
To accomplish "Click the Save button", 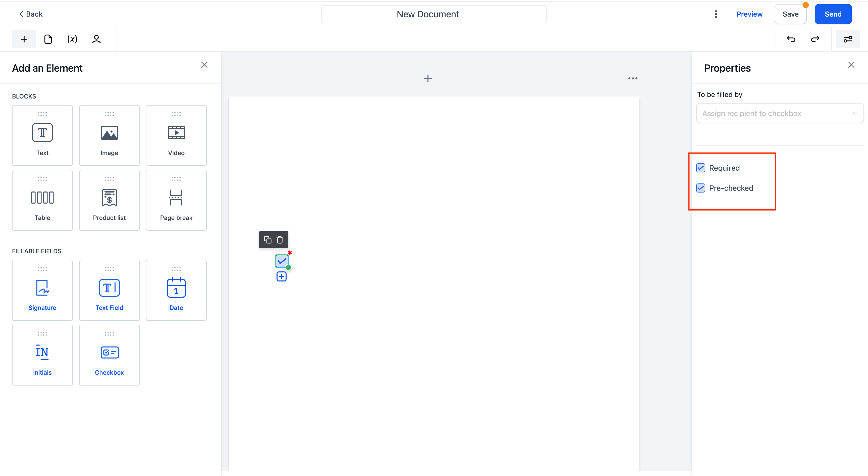I will pyautogui.click(x=791, y=14).
